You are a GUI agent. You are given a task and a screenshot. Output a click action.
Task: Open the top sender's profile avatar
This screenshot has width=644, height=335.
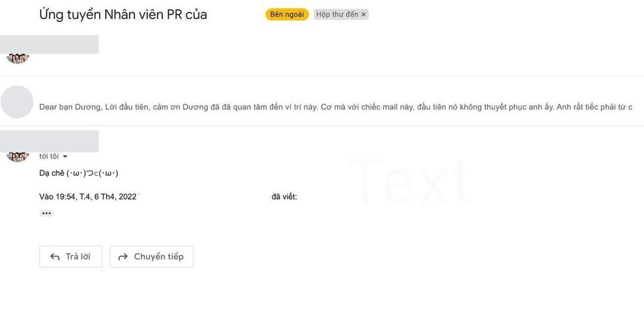17,56
